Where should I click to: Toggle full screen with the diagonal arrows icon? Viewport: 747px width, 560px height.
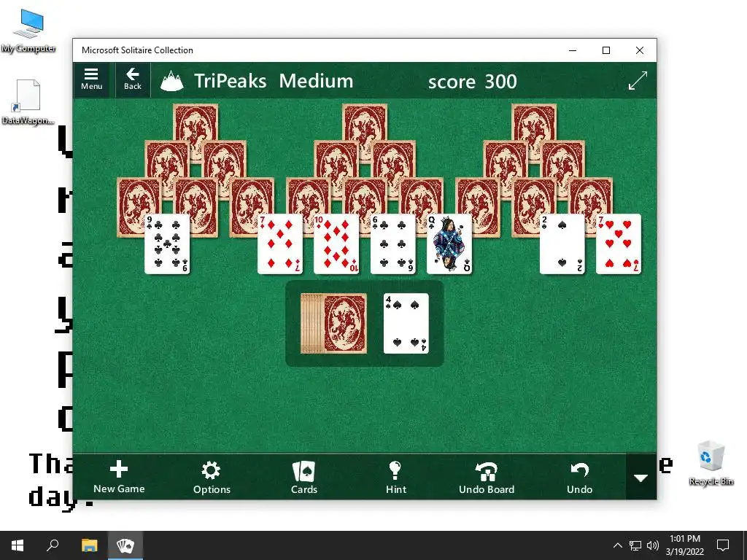[x=638, y=80]
